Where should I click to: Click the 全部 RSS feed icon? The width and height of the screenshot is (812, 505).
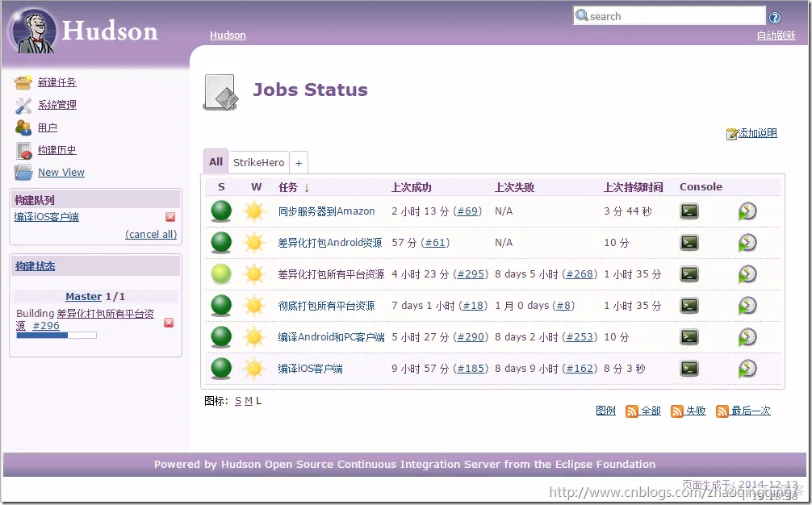tap(632, 411)
